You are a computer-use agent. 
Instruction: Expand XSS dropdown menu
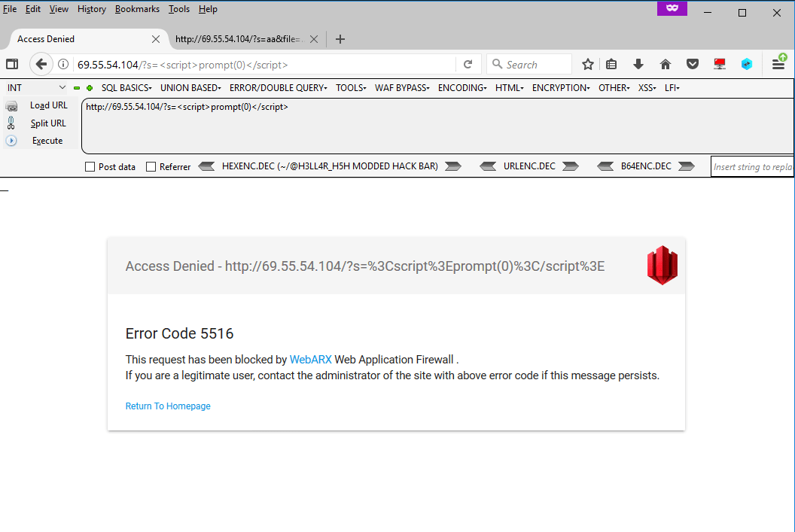click(x=647, y=87)
